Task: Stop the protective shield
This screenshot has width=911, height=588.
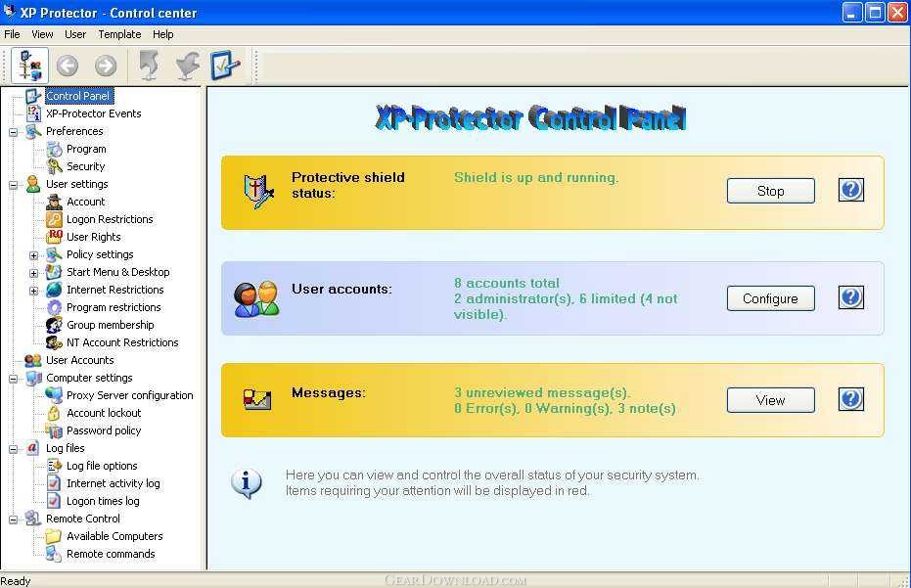Action: (x=770, y=191)
